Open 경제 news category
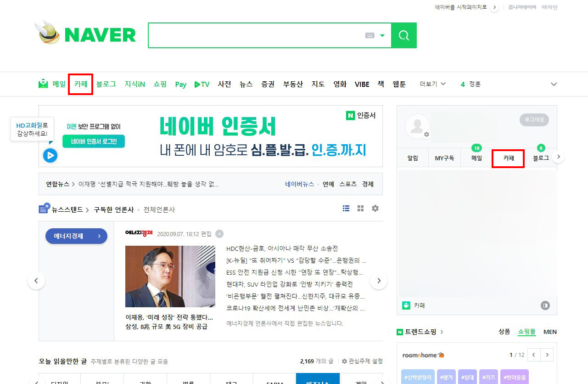The height and width of the screenshot is (384, 588). tap(368, 184)
